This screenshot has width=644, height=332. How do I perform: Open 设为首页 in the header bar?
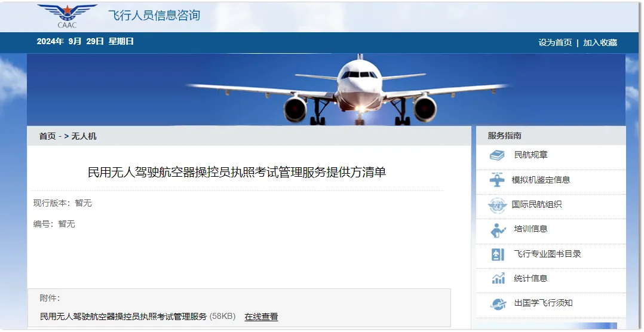coord(555,42)
